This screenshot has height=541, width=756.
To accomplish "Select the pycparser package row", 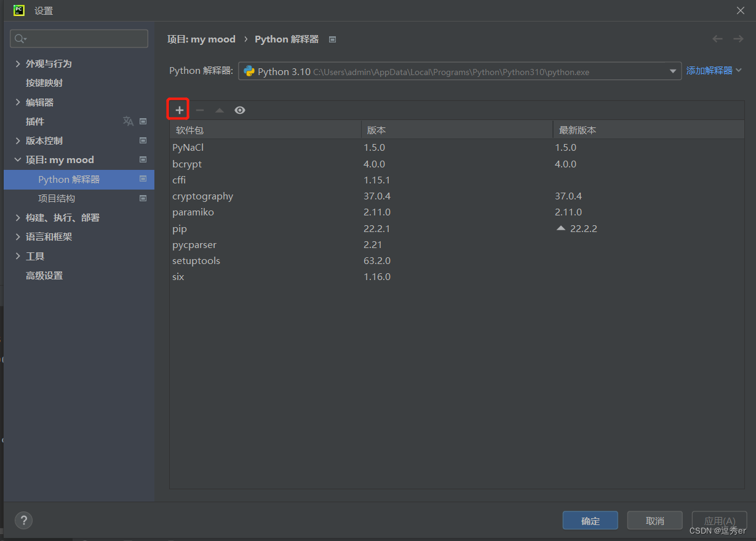I will coord(457,245).
